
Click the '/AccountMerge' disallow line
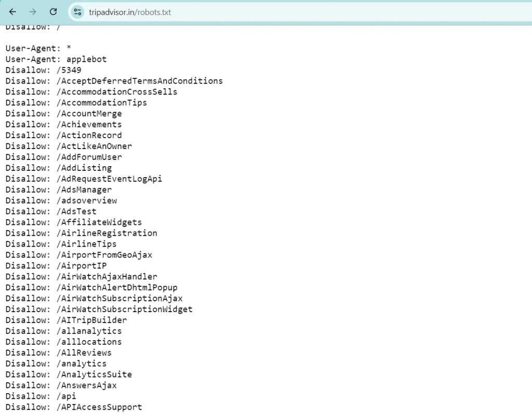63,113
